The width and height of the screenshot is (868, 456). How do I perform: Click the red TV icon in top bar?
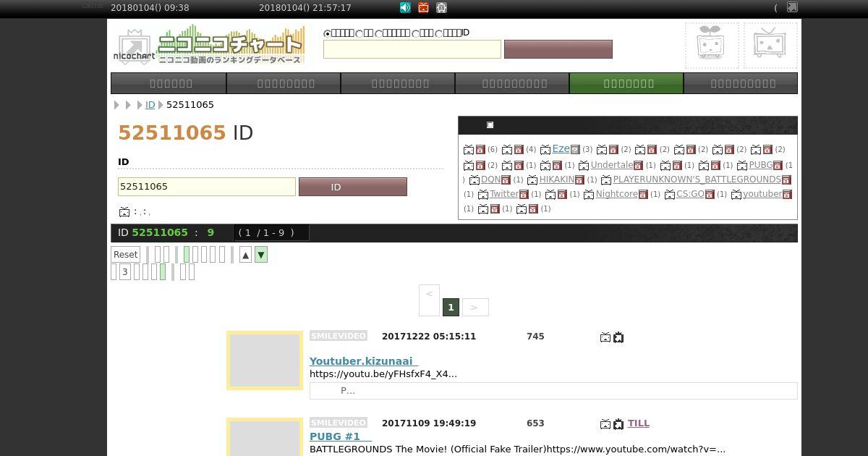(423, 7)
